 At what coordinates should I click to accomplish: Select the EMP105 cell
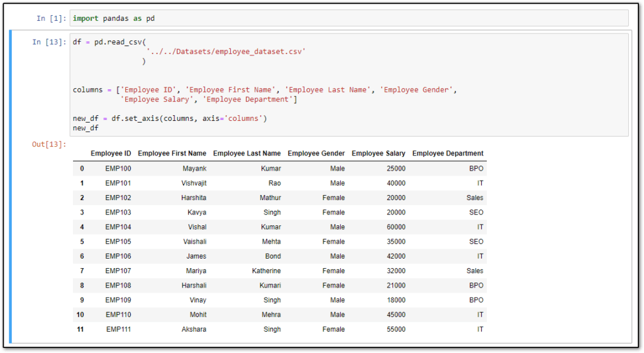point(118,242)
